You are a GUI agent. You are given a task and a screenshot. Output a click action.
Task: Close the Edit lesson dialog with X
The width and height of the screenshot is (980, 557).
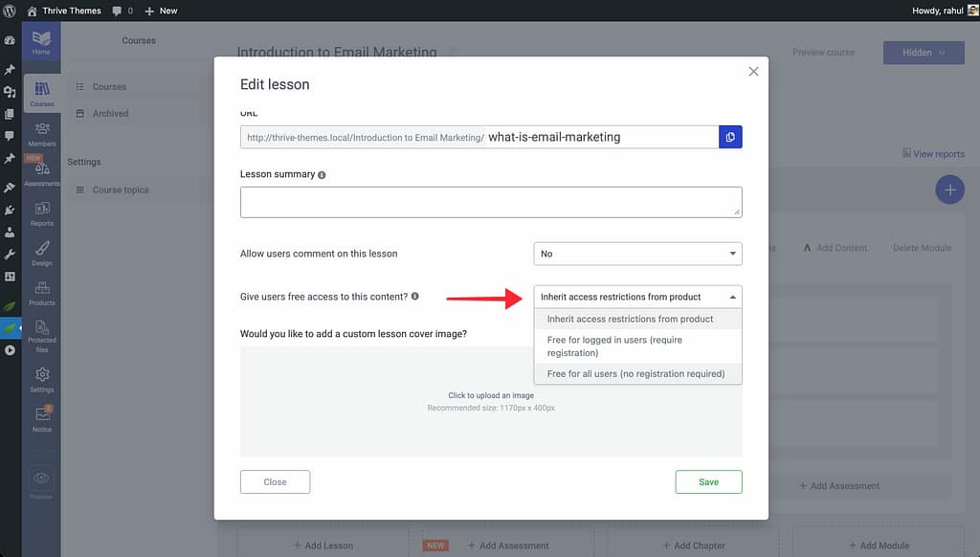[753, 72]
